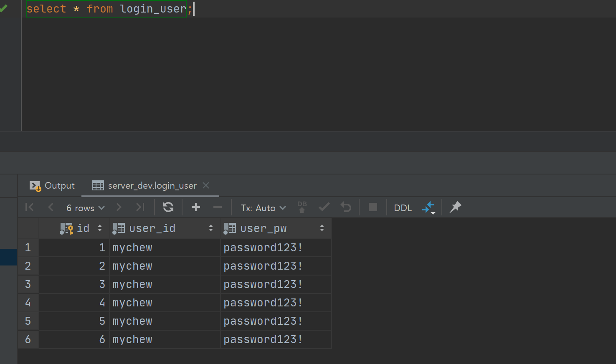
Task: Go to the first page of results
Action: tap(29, 207)
